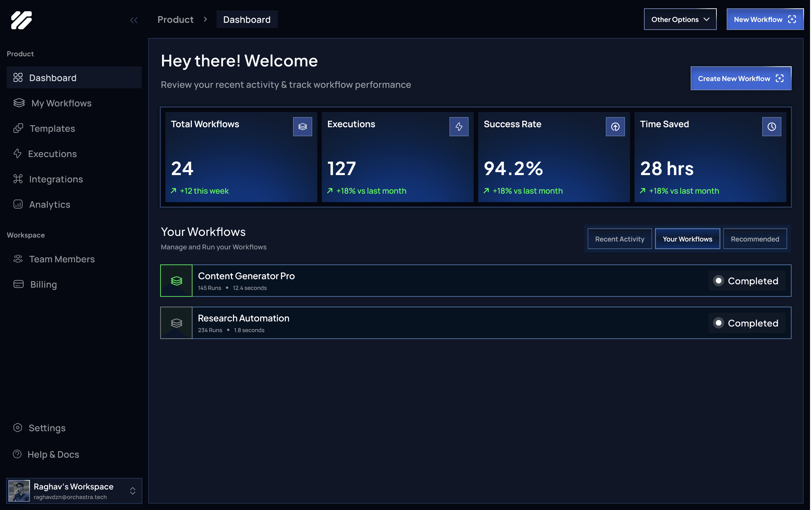Screen dimensions: 812x510
Task: Collapse the sidebar with double chevron
Action: click(x=134, y=20)
